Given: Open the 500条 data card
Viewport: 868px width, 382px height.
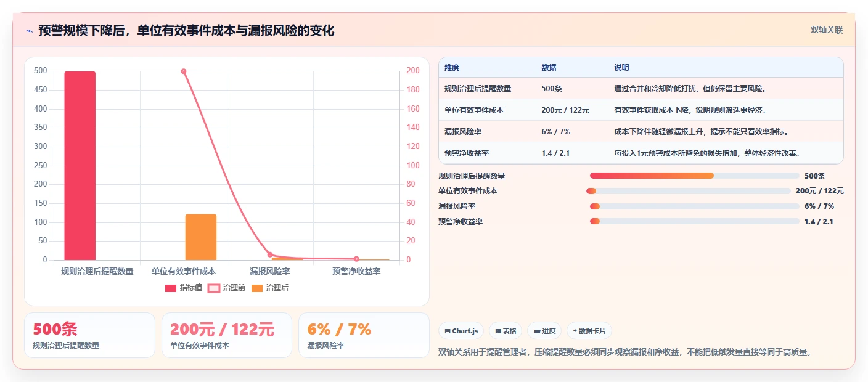Looking at the screenshot, I should [89, 335].
